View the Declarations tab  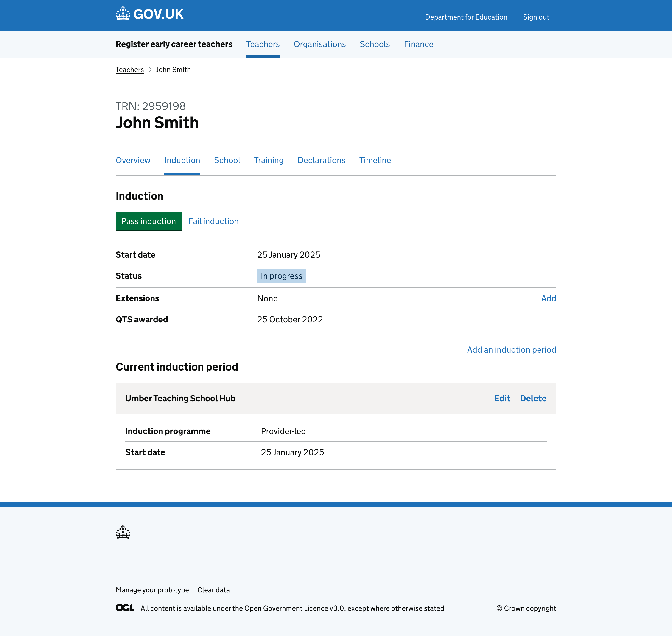tap(321, 160)
